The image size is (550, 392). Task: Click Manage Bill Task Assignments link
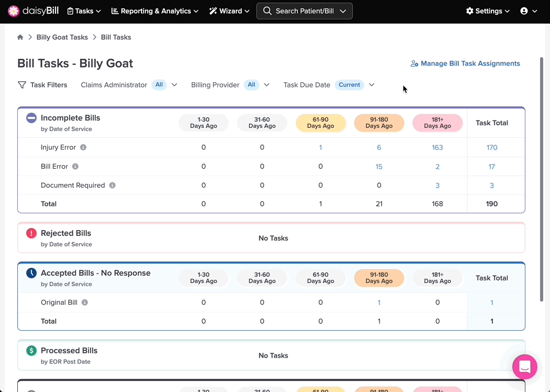point(465,63)
